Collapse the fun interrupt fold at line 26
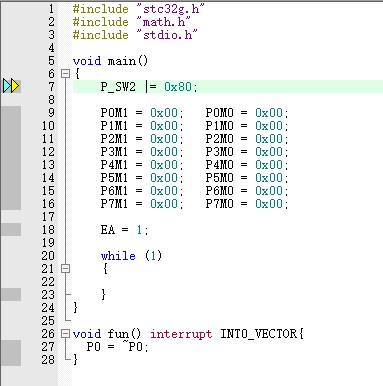 66,333
